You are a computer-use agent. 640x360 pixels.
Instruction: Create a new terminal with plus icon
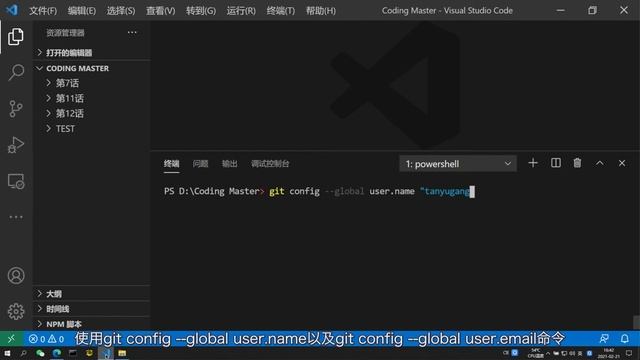[533, 163]
